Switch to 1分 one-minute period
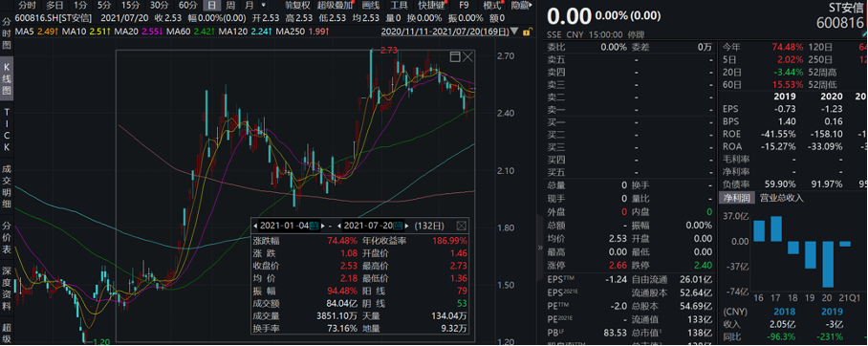The width and height of the screenshot is (868, 346). point(81,6)
